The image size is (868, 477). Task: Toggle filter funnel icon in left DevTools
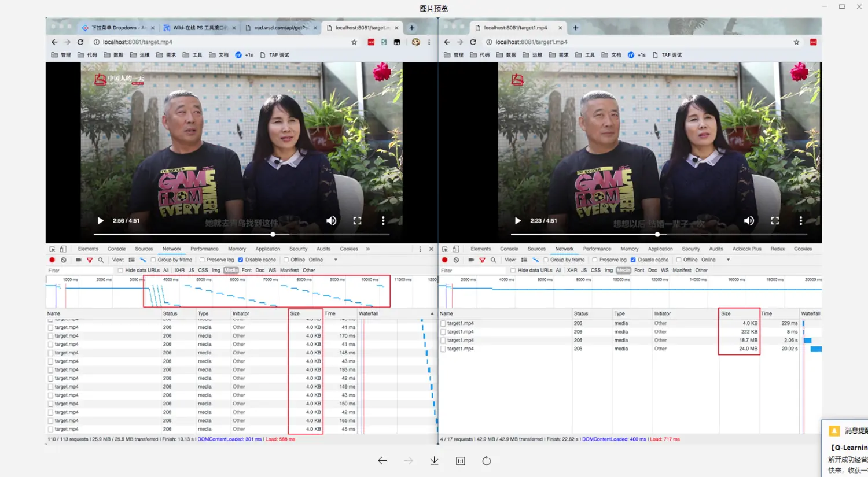coord(90,260)
